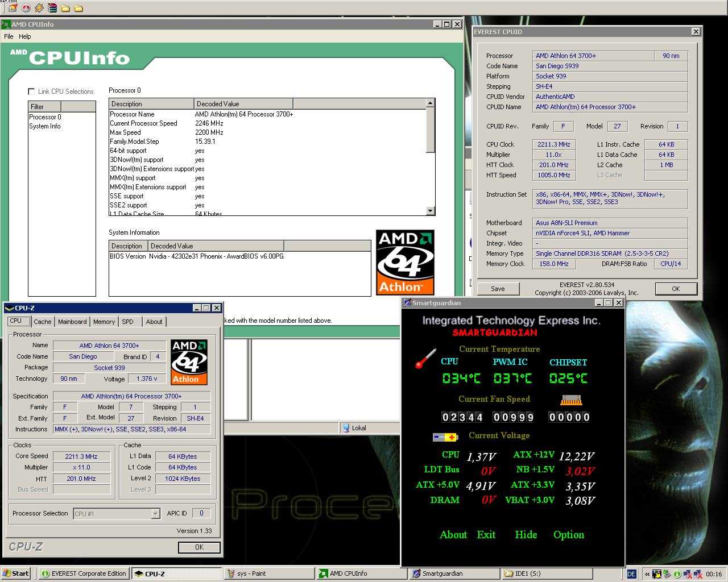
Task: Click the AMD Athlon 64 logo in CPUInfo
Action: pyautogui.click(x=405, y=262)
